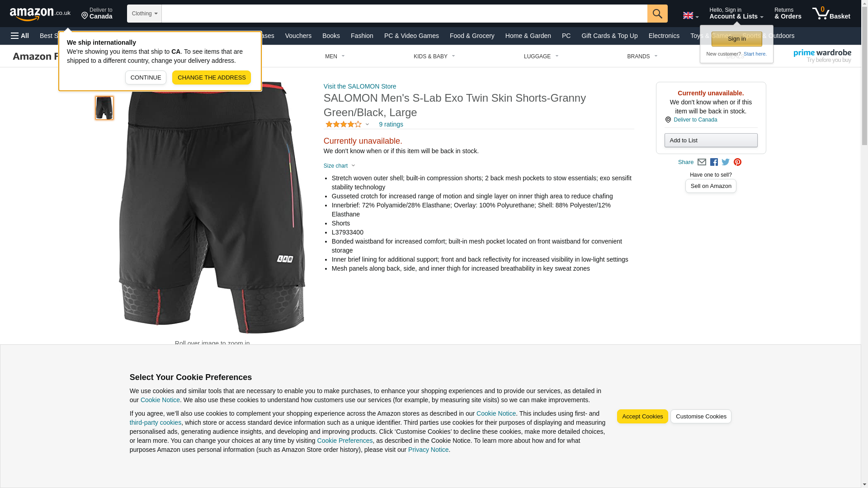Share the product on Twitter

point(726,162)
